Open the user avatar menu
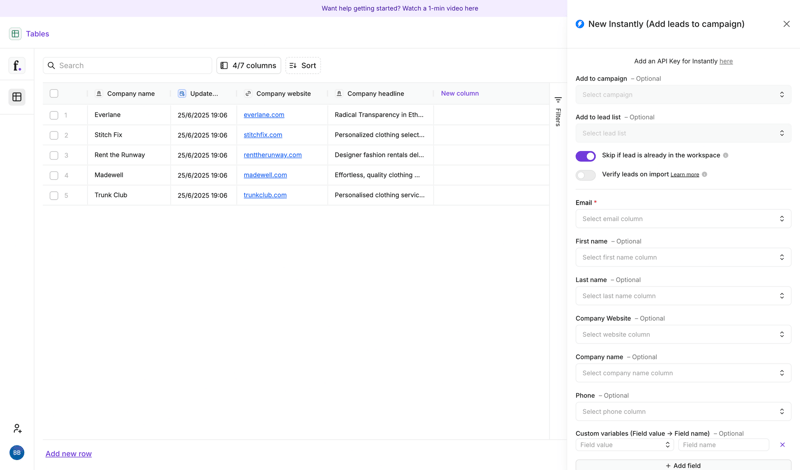Screen dimensions: 800x470 (17, 452)
